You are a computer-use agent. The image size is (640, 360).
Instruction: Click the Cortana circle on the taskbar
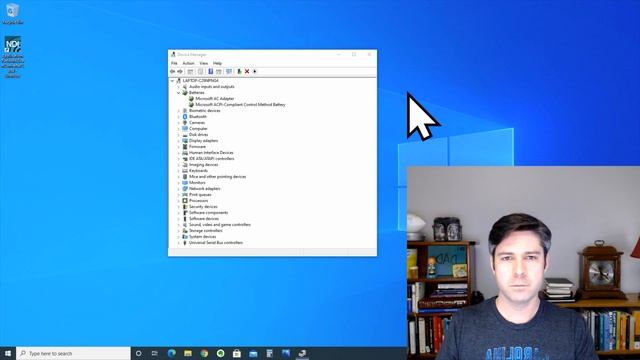click(138, 353)
